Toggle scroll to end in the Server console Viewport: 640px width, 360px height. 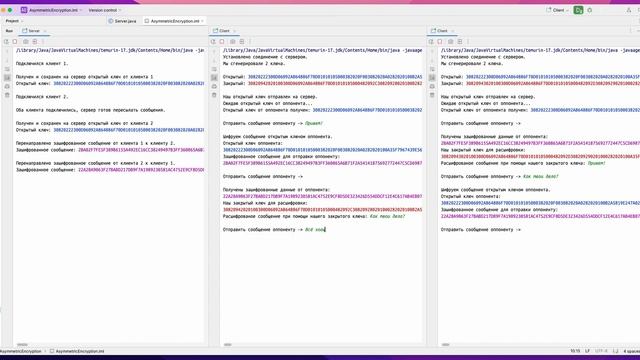coord(7,78)
